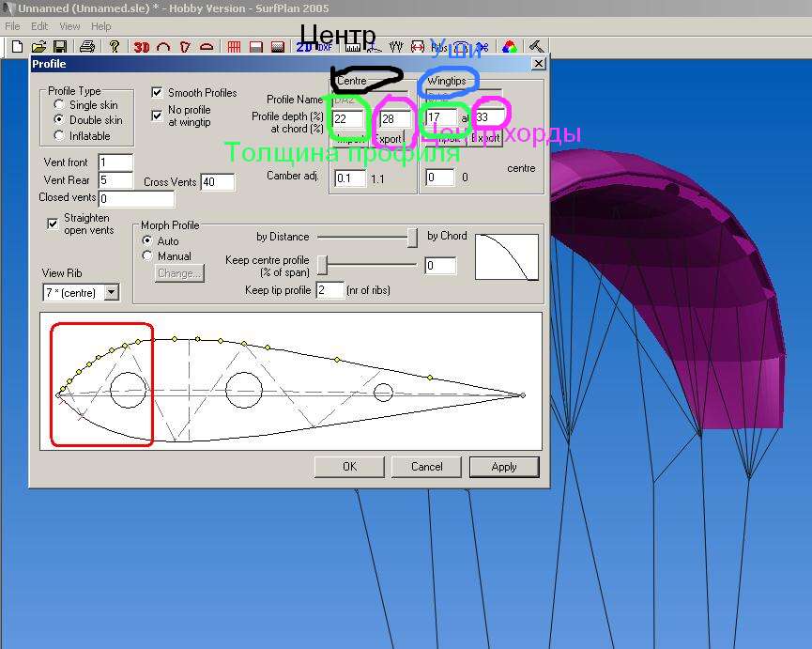The image size is (812, 649).
Task: Select Inflatable profile type
Action: click(60, 135)
